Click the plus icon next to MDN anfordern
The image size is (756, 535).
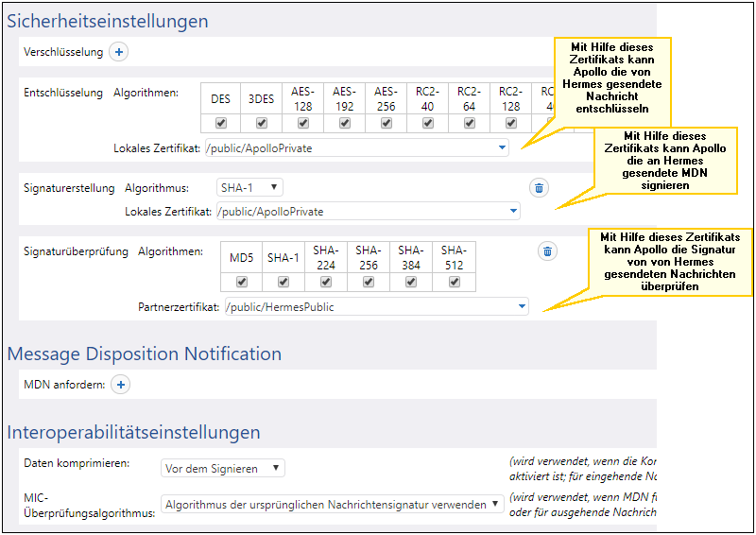(x=121, y=385)
